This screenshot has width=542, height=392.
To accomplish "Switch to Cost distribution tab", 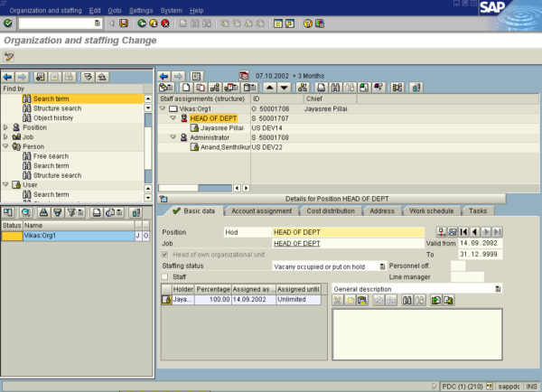I will pos(331,210).
